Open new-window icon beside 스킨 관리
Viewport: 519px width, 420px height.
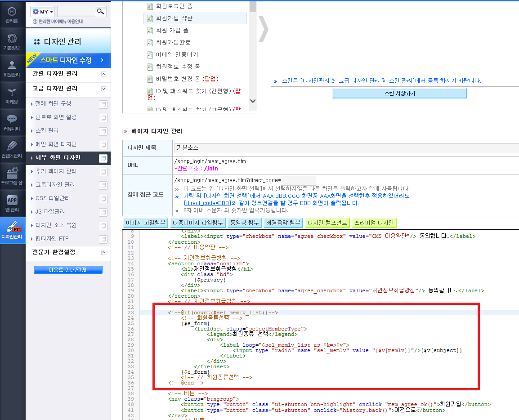103,131
